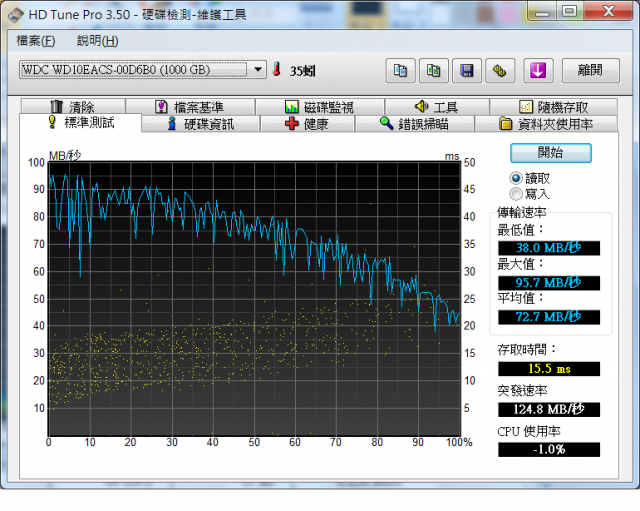Switch to the 健康 health tab

(307, 124)
